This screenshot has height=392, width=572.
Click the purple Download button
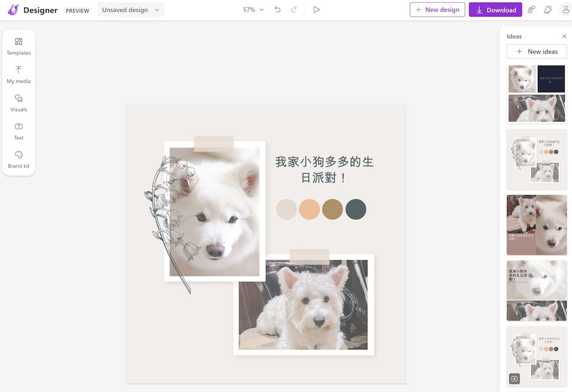click(495, 10)
